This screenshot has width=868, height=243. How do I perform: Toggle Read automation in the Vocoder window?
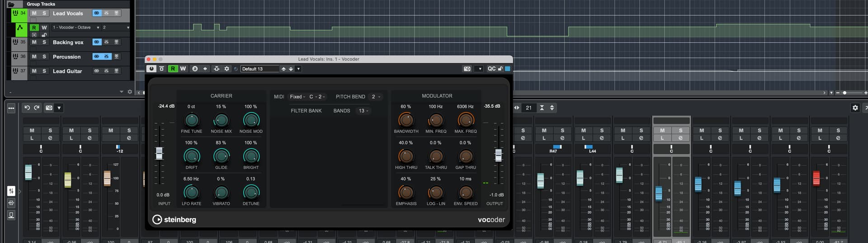(x=173, y=69)
